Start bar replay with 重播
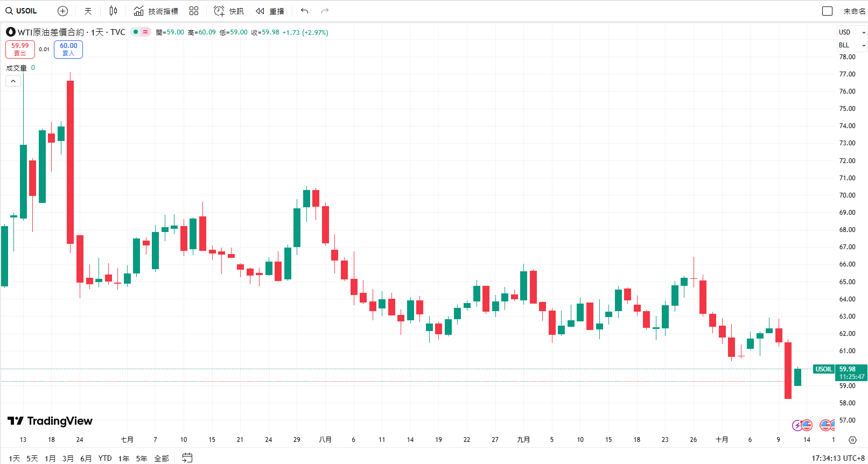The image size is (868, 464). 270,11
